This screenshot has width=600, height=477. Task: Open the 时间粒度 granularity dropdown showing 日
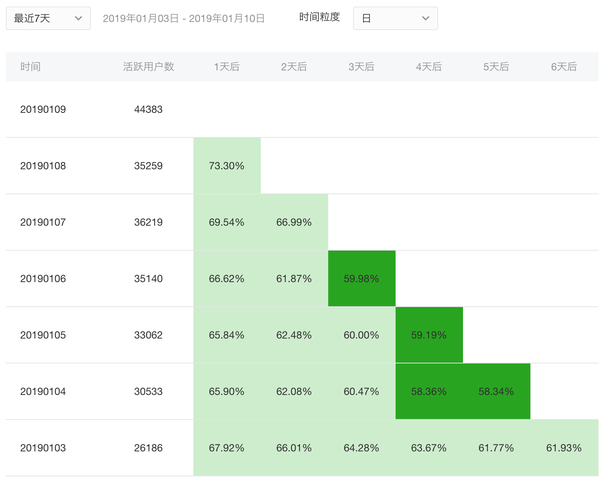(x=395, y=18)
